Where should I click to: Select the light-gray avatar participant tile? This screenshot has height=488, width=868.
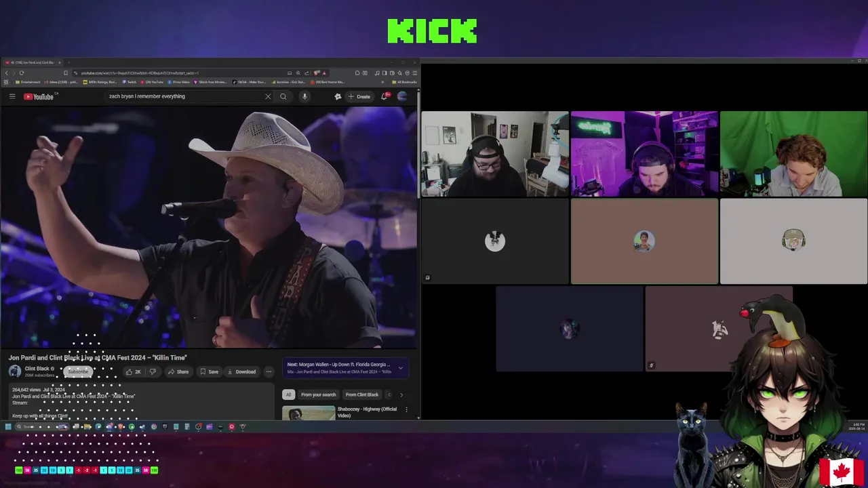coord(793,241)
